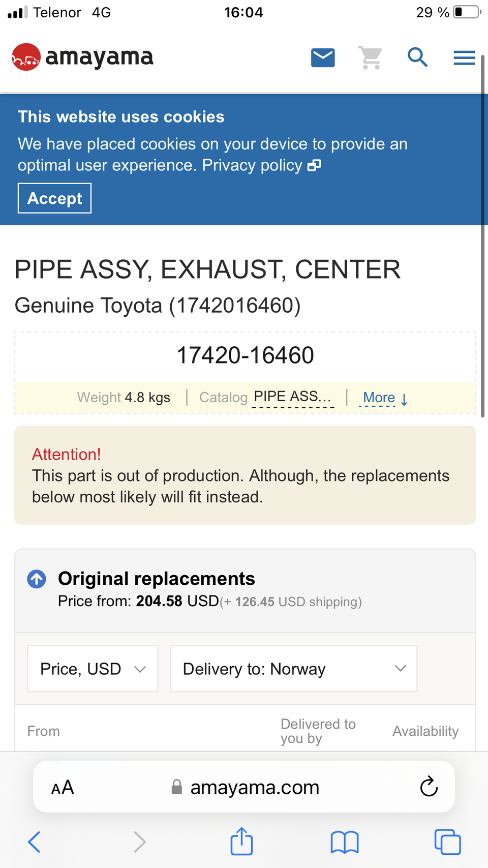Tap the Safari forward arrow
488x868 pixels.
(x=139, y=842)
